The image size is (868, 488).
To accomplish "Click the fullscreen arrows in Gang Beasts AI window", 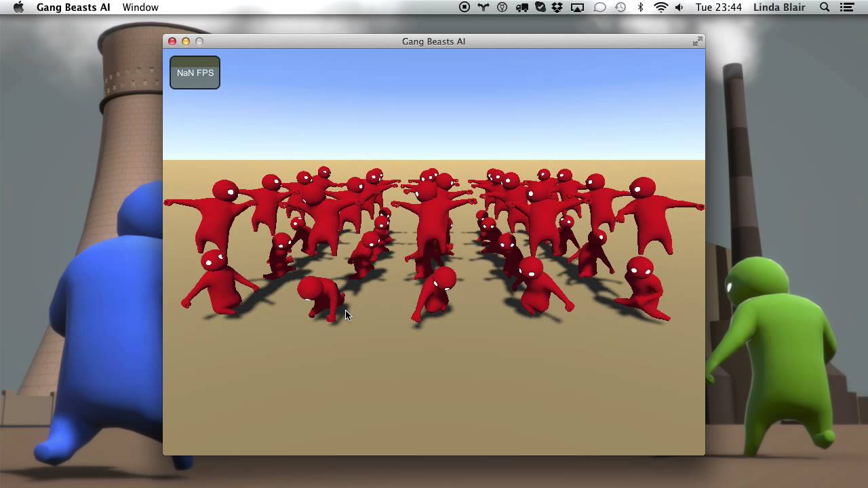I will point(697,41).
